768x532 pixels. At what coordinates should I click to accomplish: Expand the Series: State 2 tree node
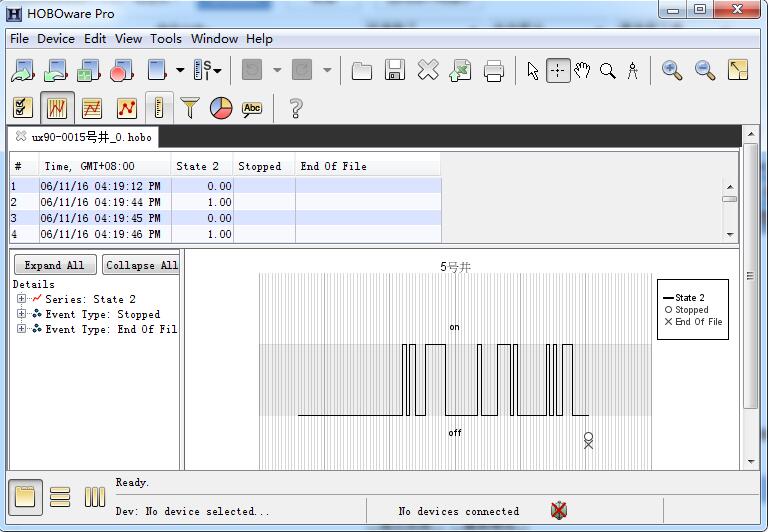click(x=22, y=299)
